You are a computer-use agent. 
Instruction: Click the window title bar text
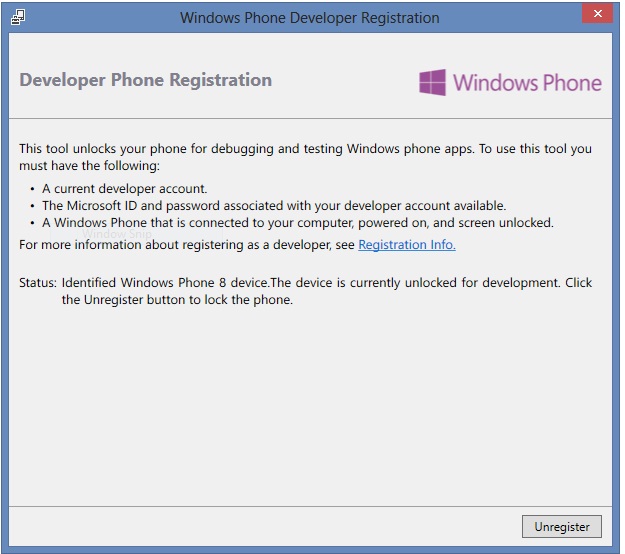pyautogui.click(x=309, y=17)
